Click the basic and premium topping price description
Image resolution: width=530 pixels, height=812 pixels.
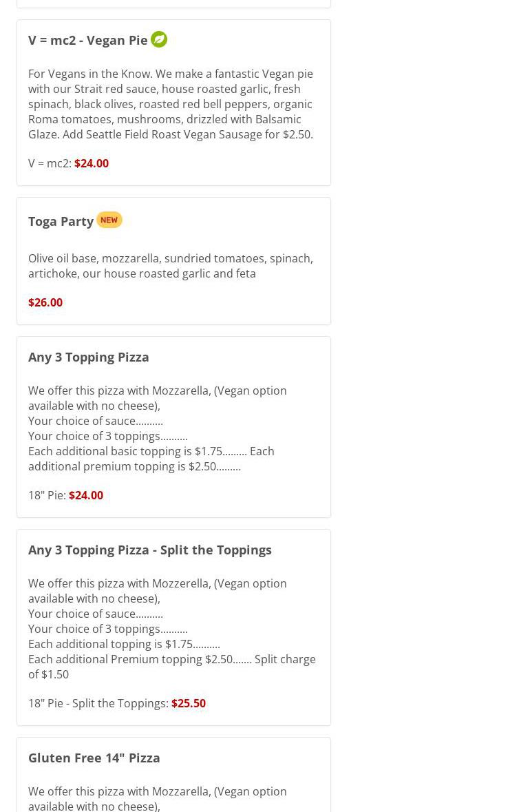point(151,459)
